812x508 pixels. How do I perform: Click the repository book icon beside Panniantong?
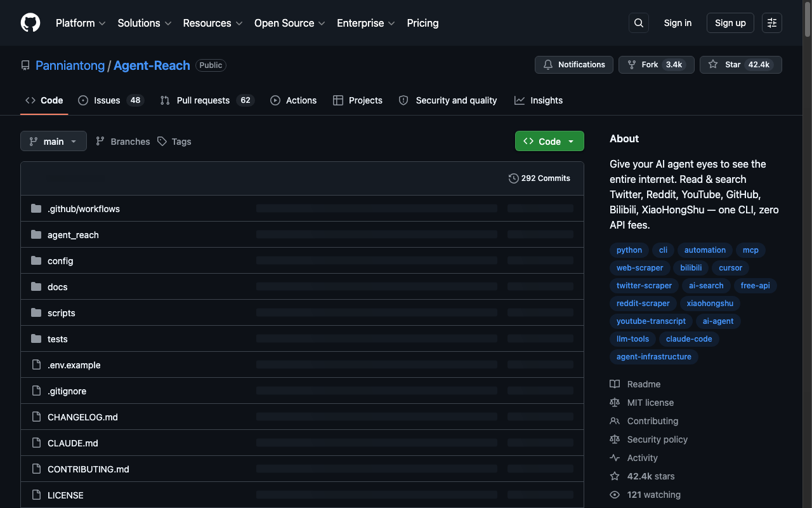point(25,65)
